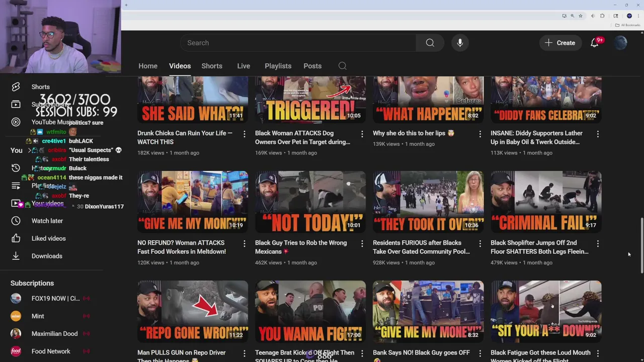Viewport: 644px width, 362px height.
Task: Open options for Why she do this video
Action: click(x=480, y=134)
